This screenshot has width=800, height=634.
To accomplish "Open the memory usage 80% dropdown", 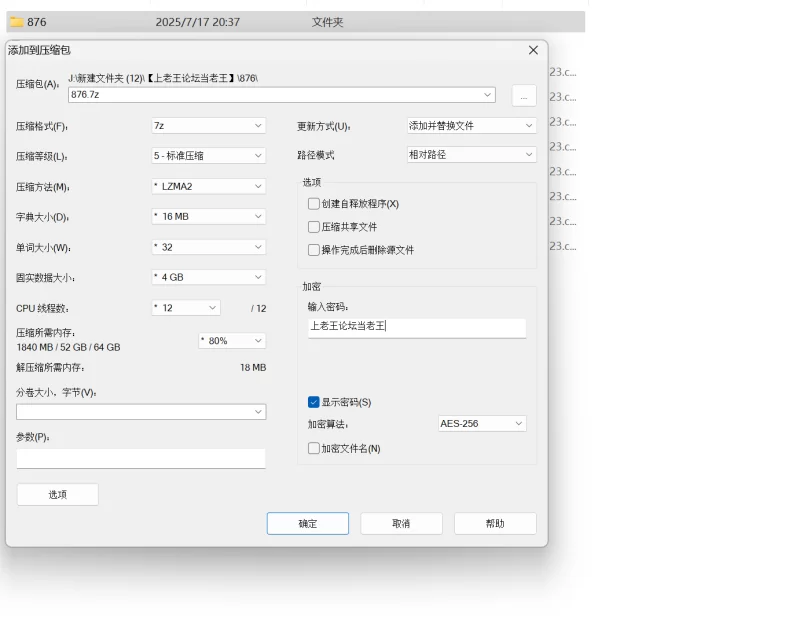I will (232, 341).
